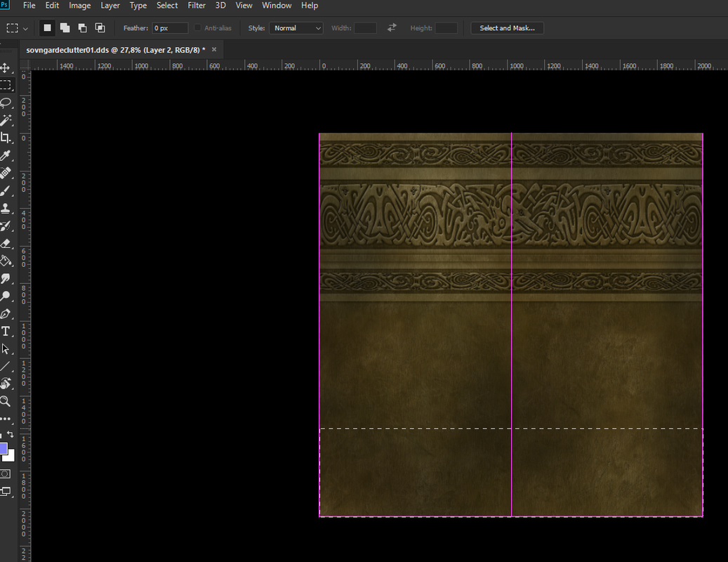
Task: Choose Intersect with Selection mode
Action: (100, 28)
